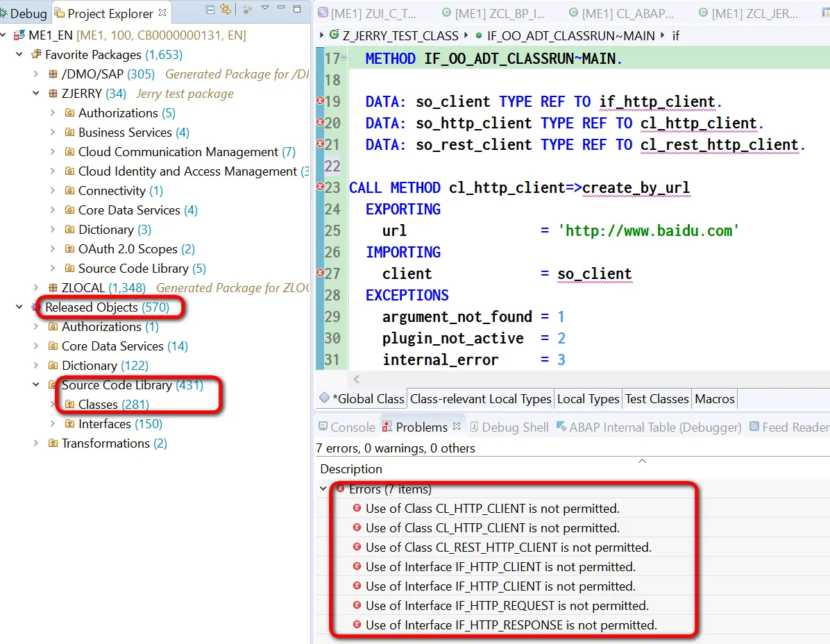The height and width of the screenshot is (644, 830).
Task: Collapse the ME1_EN project node
Action: coord(3,35)
